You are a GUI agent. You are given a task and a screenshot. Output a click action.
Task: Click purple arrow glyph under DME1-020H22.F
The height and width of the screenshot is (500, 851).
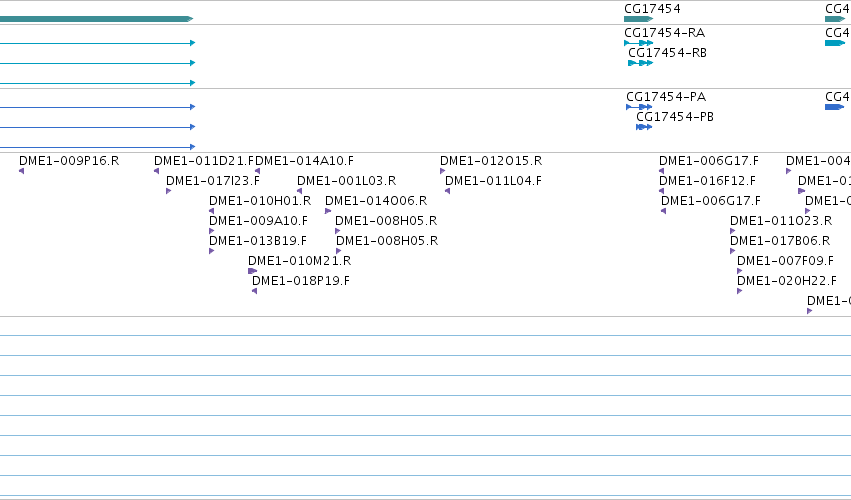739,292
